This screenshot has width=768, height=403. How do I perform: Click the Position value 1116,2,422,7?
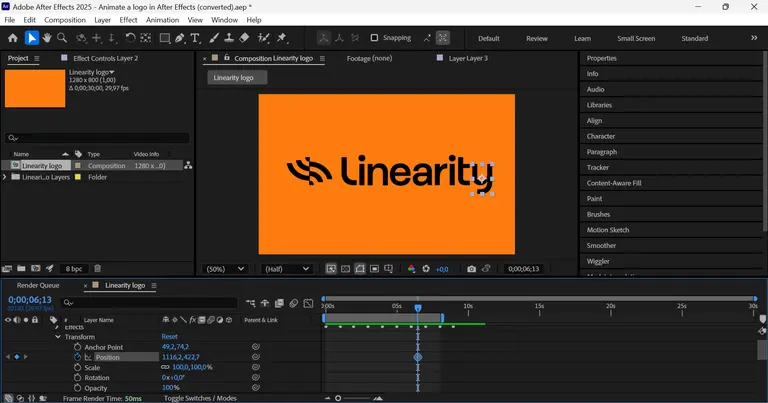click(181, 357)
